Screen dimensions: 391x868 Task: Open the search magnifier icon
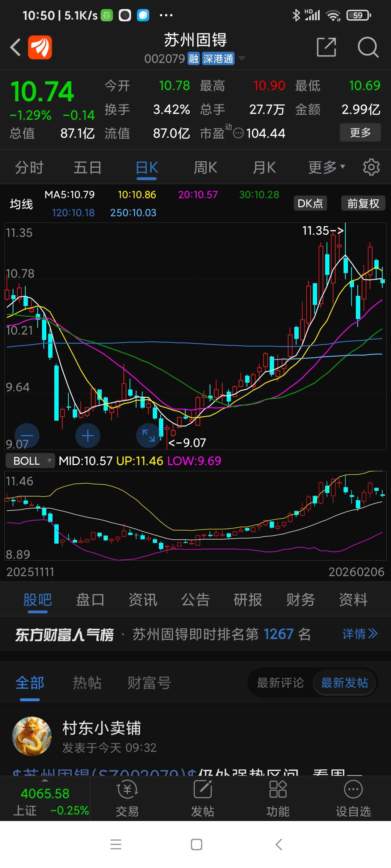point(368,47)
